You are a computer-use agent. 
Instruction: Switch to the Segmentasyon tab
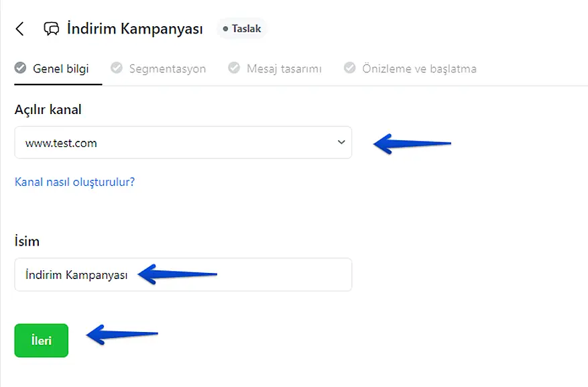[167, 68]
